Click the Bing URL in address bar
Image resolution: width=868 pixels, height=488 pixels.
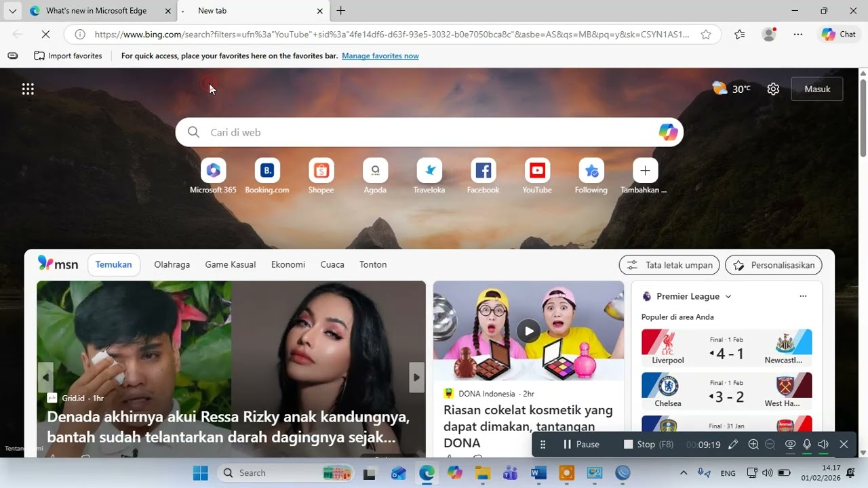click(392, 34)
